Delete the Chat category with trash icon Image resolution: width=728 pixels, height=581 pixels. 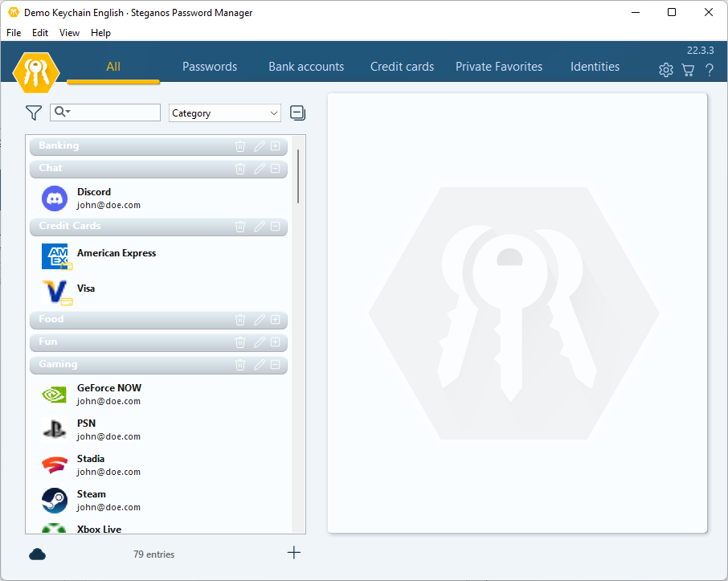click(240, 169)
